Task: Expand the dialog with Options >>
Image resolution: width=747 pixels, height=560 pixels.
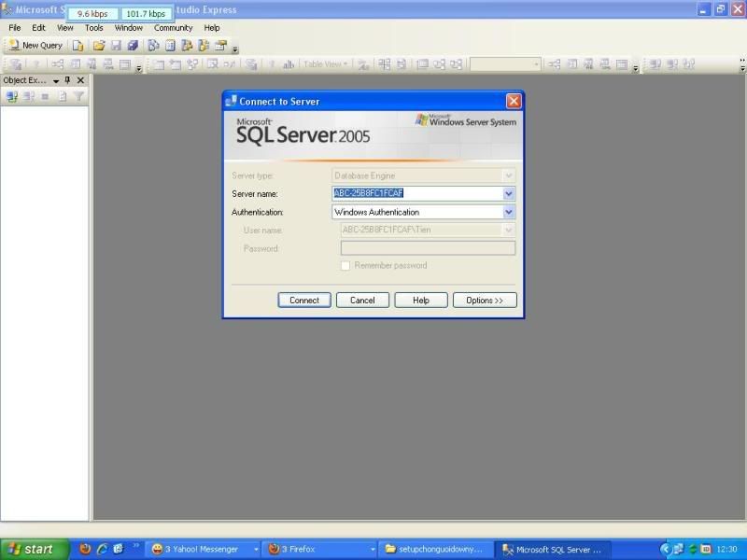Action: tap(485, 300)
